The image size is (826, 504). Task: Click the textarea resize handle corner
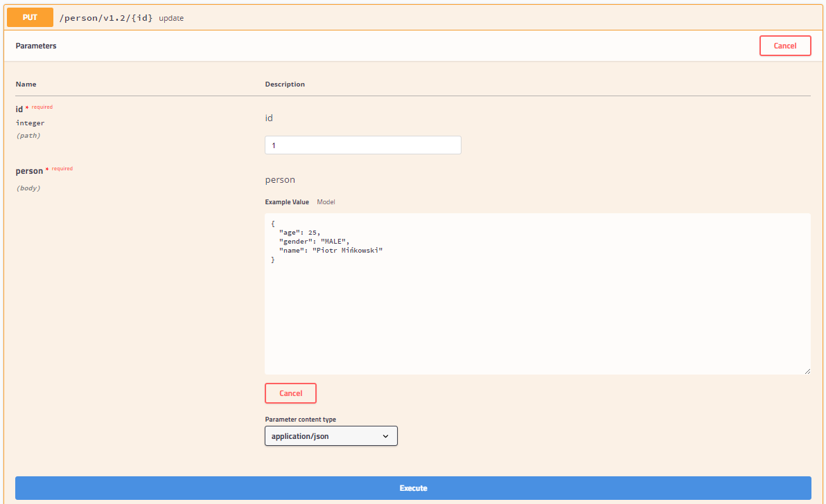click(x=807, y=371)
